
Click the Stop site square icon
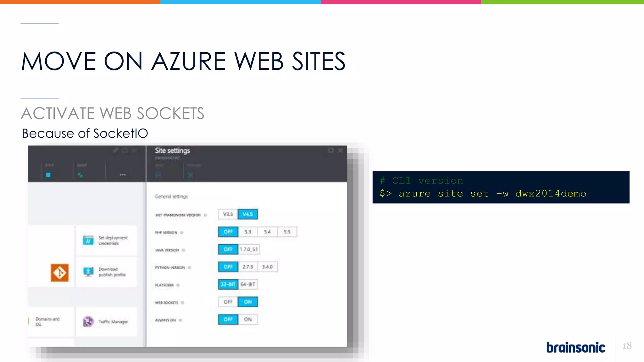click(48, 175)
